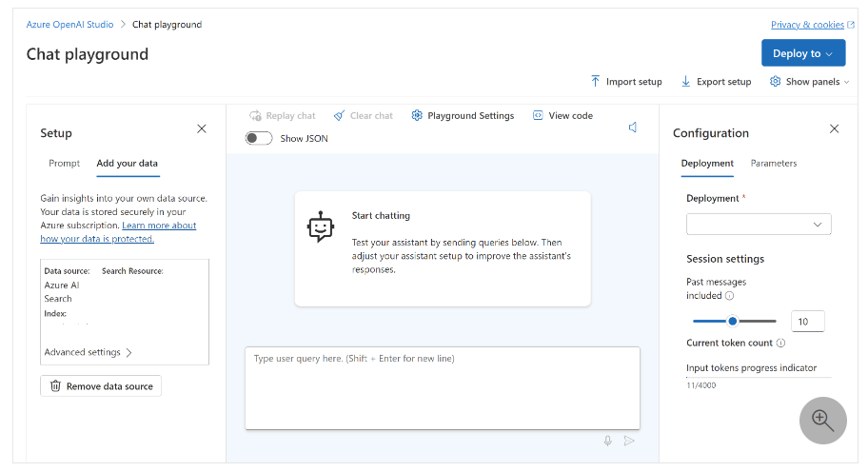Click the View code icon
Screen dimensions: 868x472
click(538, 115)
